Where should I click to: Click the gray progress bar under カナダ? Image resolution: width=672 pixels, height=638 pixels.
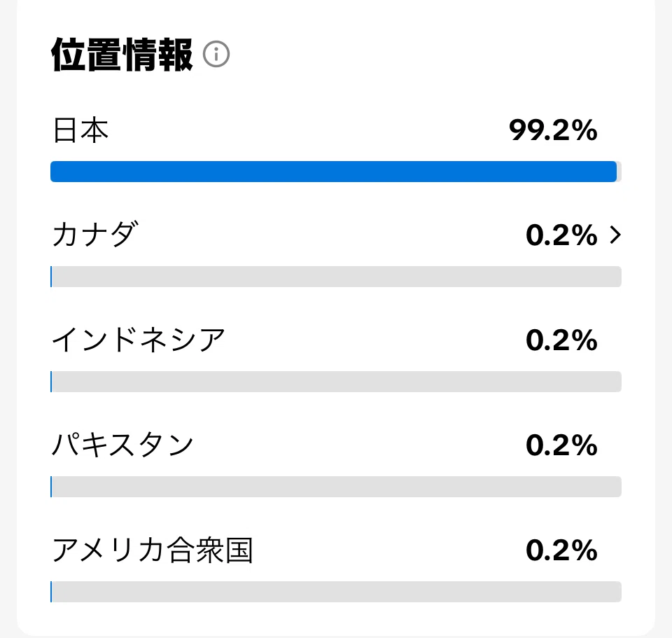[336, 277]
